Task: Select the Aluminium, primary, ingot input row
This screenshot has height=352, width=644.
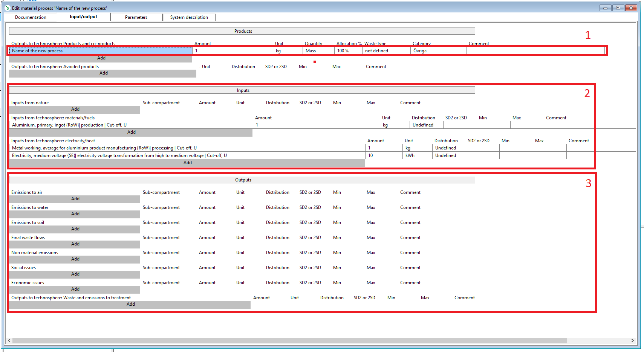Action: coord(131,125)
